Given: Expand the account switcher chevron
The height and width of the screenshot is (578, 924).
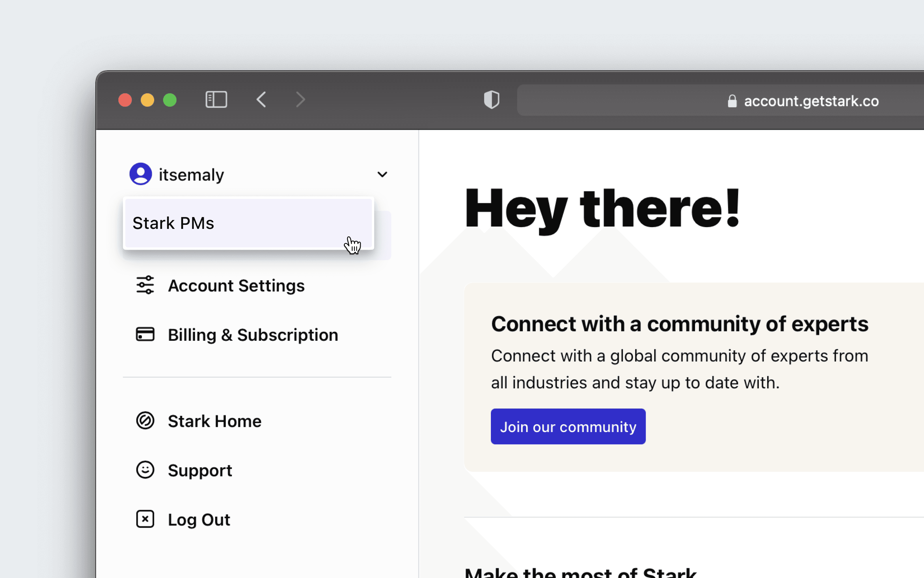Looking at the screenshot, I should pyautogui.click(x=382, y=174).
